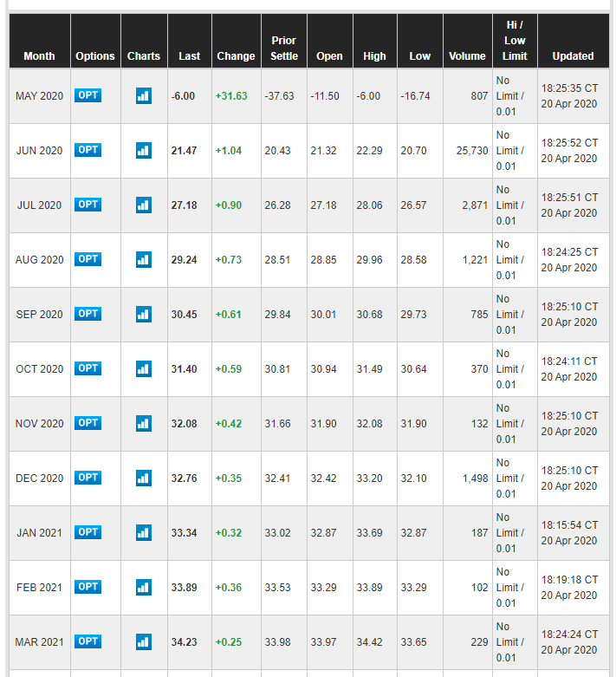Click the Low column header
The height and width of the screenshot is (677, 616).
point(420,41)
